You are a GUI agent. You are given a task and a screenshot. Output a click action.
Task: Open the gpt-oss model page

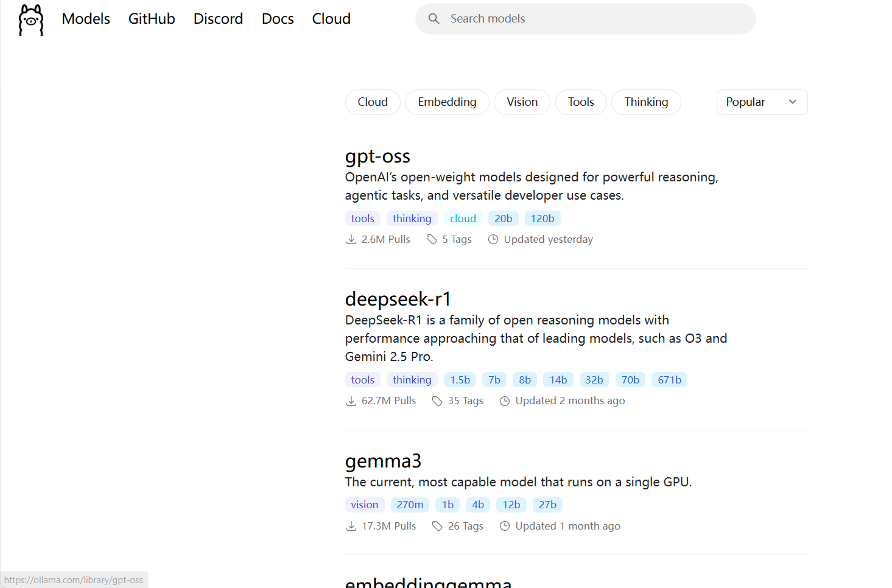click(378, 156)
